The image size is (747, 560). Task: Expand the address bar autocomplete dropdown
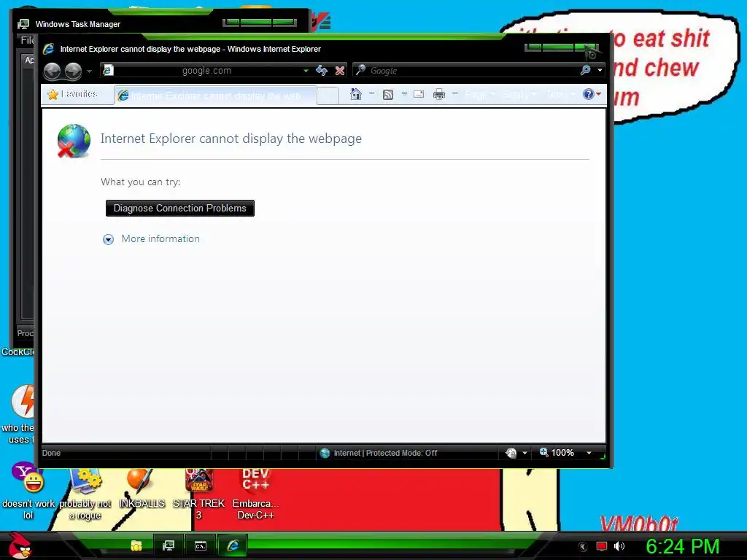[306, 71]
